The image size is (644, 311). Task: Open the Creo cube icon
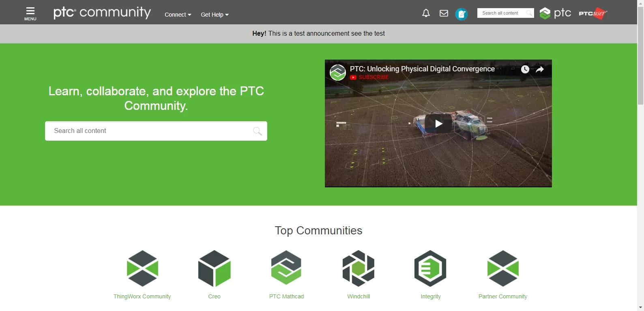(215, 268)
